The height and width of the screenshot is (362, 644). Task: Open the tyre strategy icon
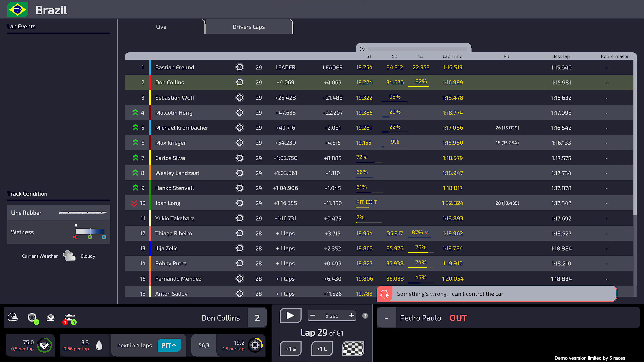[x=32, y=317]
